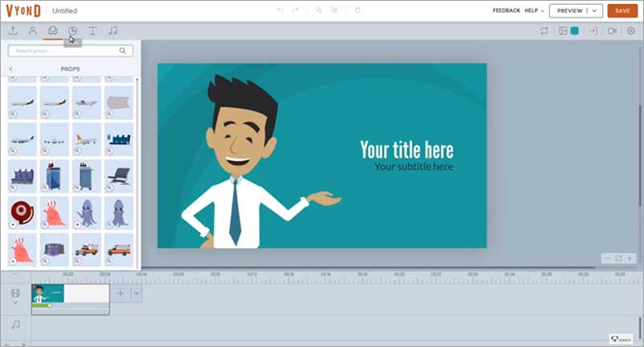Open the Text library icon

tap(93, 31)
